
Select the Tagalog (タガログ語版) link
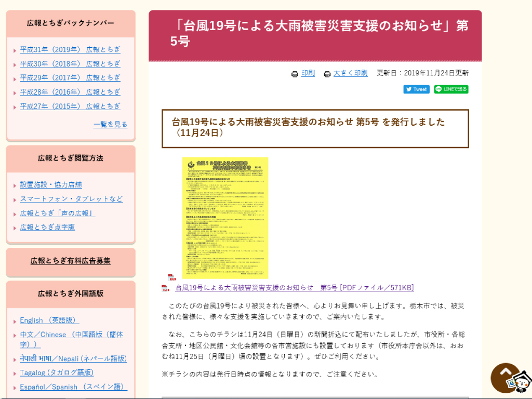pos(57,373)
